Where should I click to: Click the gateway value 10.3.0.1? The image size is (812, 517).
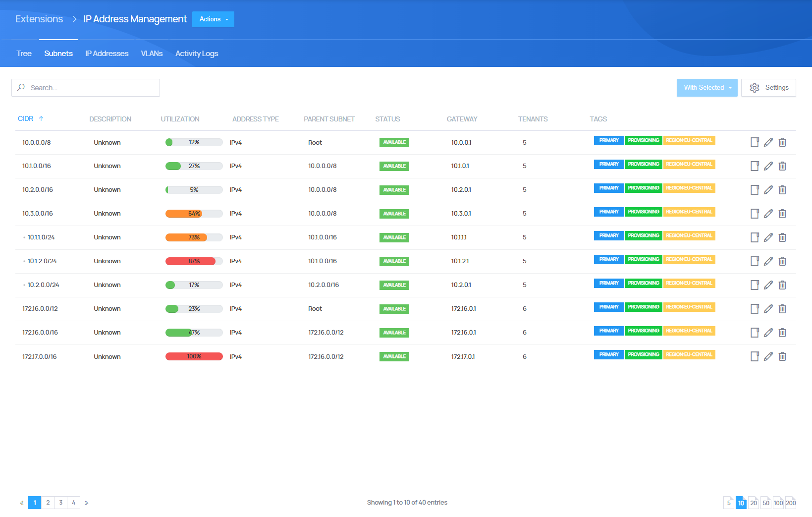click(x=461, y=214)
